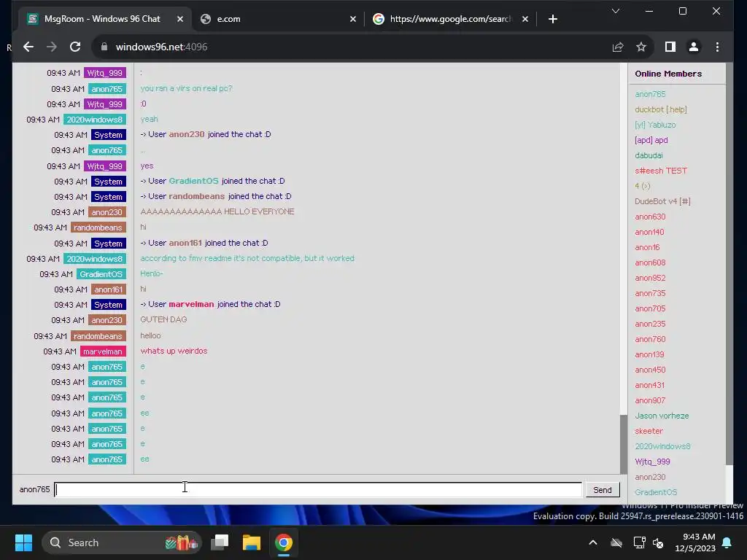Click the address bar URL windows96.net:4096
Image resolution: width=747 pixels, height=560 pixels.
click(x=161, y=47)
